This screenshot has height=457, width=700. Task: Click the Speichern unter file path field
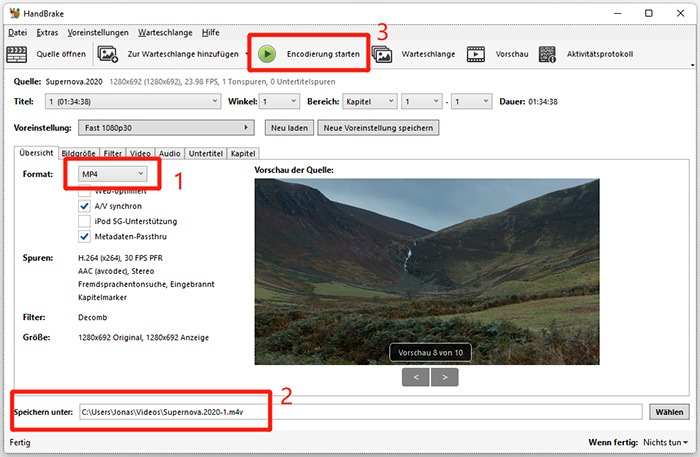tap(358, 412)
